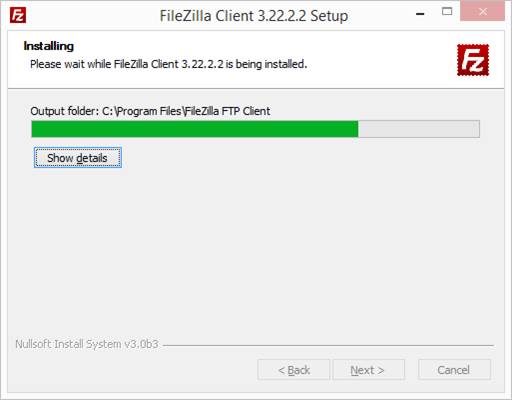Click the Output folder path text
The image size is (512, 400).
[x=150, y=111]
